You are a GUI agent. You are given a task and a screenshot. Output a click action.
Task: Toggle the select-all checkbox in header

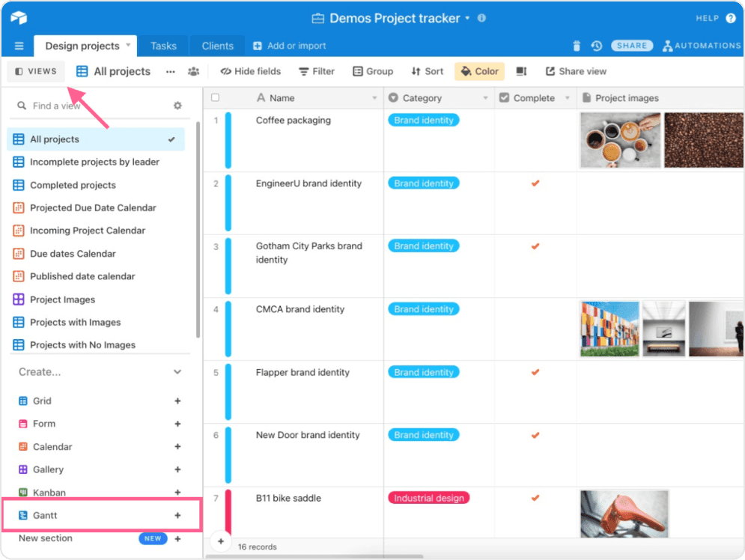(x=216, y=98)
